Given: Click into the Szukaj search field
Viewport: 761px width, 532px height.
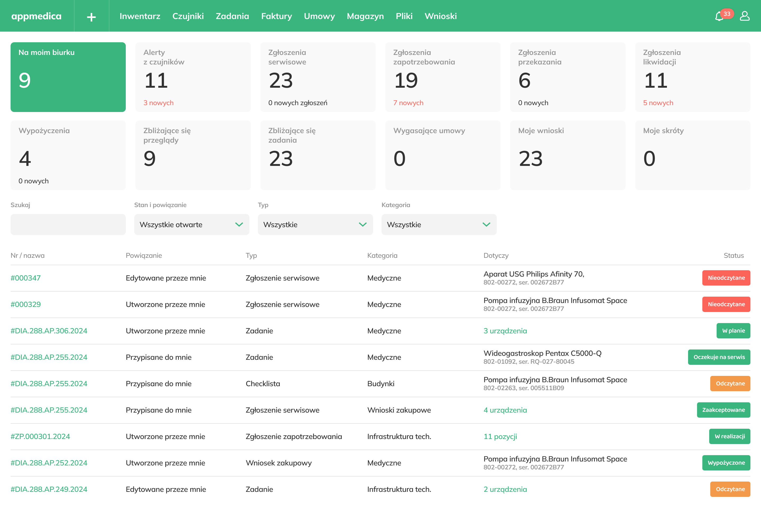Looking at the screenshot, I should point(68,225).
